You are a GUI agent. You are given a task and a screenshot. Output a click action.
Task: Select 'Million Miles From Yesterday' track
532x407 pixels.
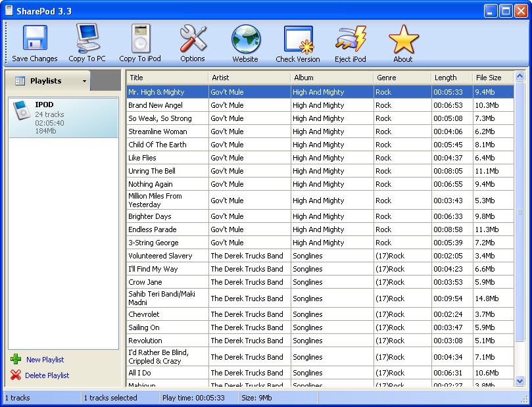320,200
